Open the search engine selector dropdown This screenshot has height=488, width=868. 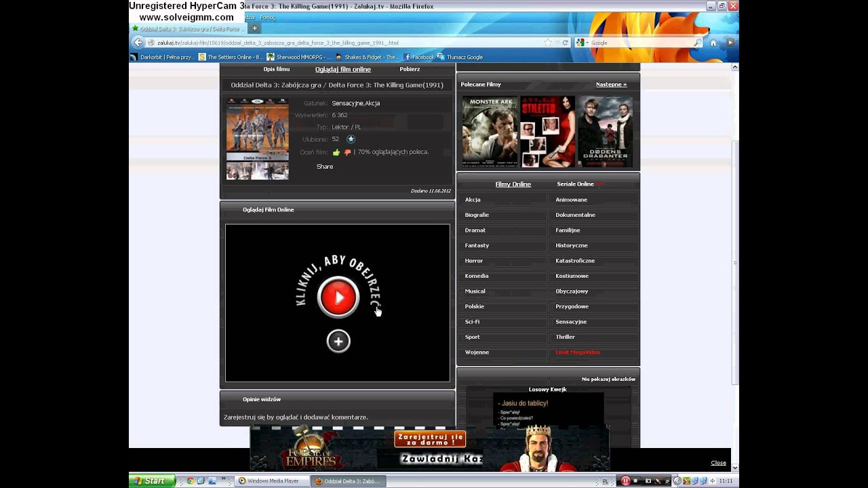tap(581, 43)
